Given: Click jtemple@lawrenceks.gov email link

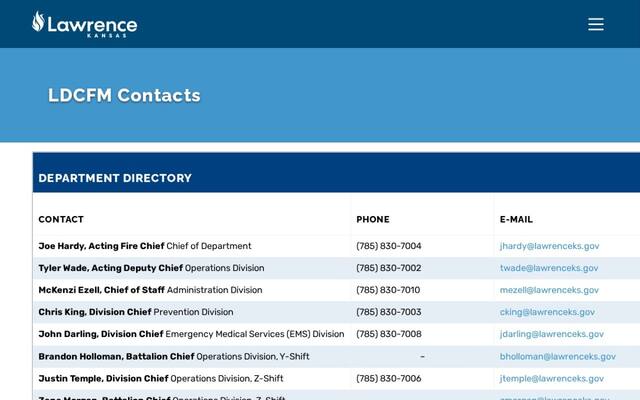Looking at the screenshot, I should [x=551, y=379].
